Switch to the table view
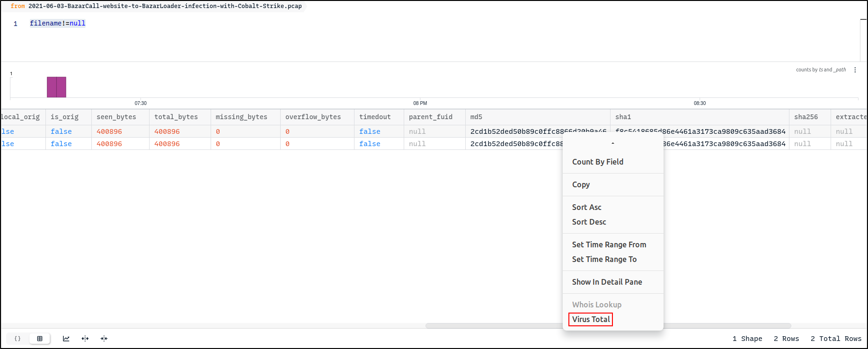This screenshot has width=868, height=349. tap(40, 339)
